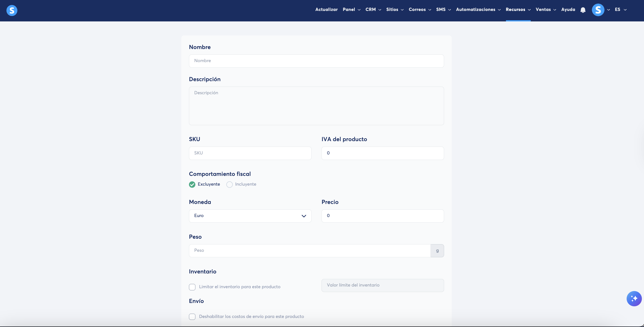Viewport: 644px width, 327px height.
Task: Select the Incluyente tax behavior option
Action: 229,184
